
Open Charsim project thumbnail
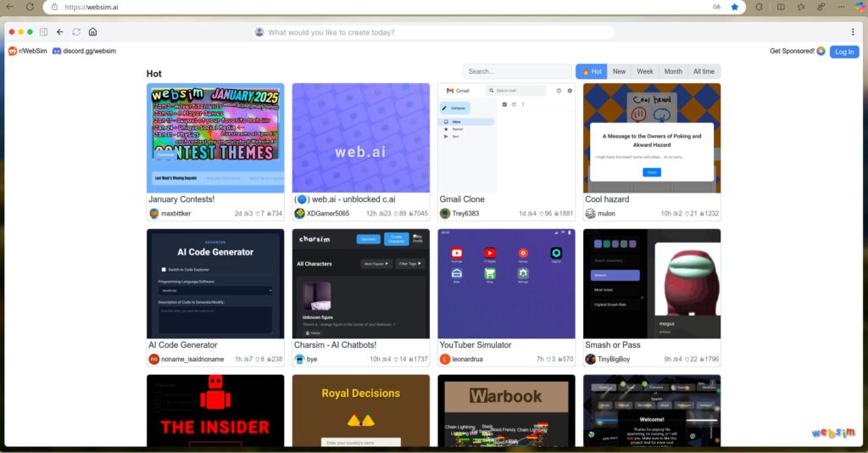point(361,283)
